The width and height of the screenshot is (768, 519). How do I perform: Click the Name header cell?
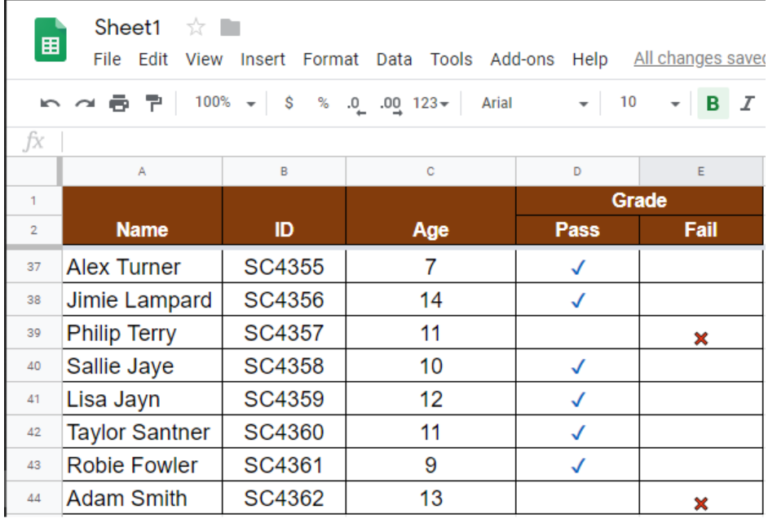142,215
